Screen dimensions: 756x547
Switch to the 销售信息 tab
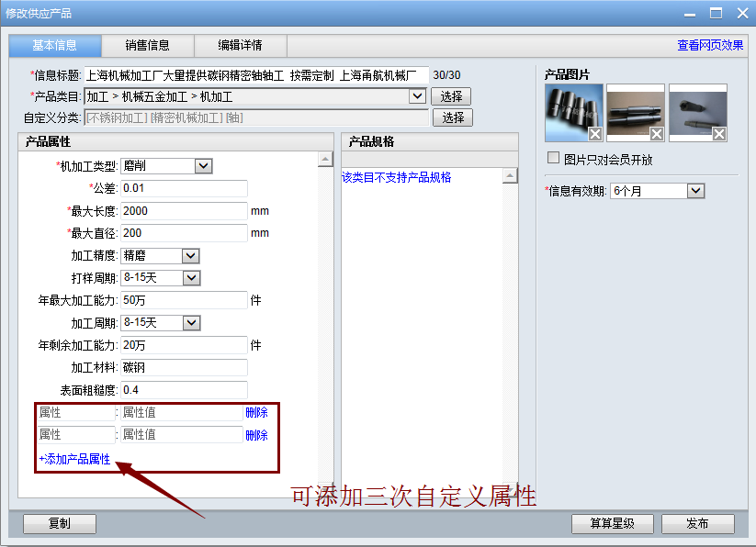coord(147,45)
